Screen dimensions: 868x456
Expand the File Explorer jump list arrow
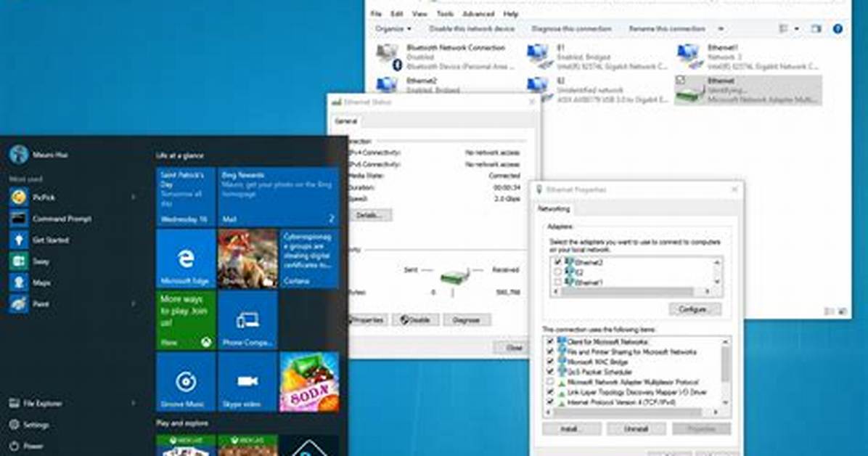(134, 404)
